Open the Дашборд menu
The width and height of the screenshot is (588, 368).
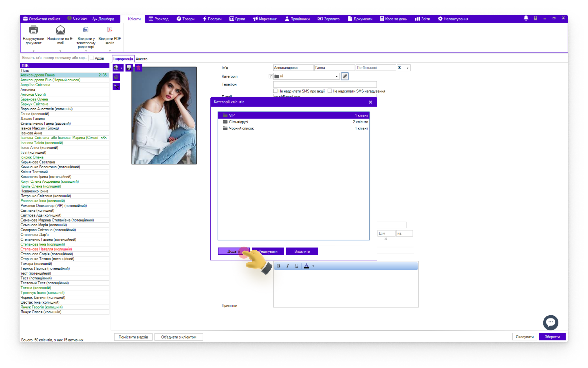pyautogui.click(x=103, y=19)
